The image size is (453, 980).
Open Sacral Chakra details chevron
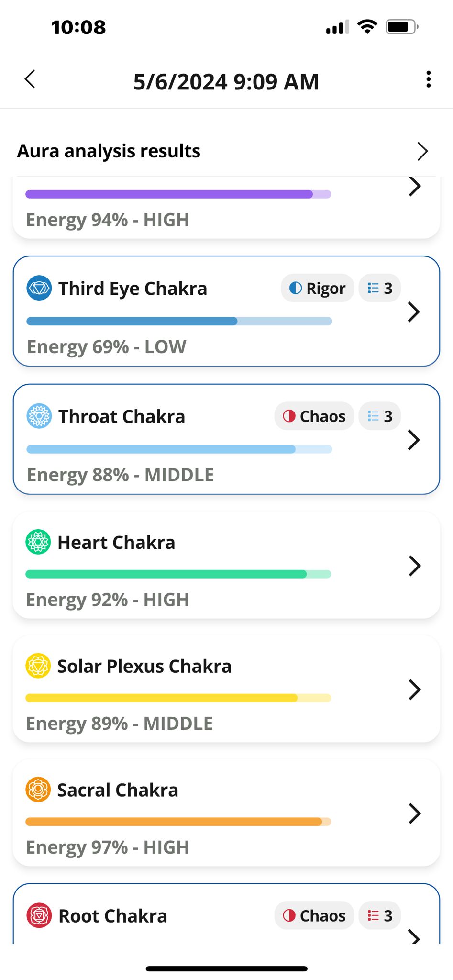(414, 813)
